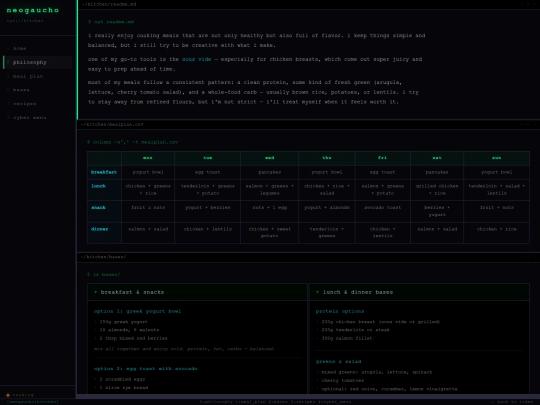Click 'option 2: egg toast with avocado' heading
This screenshot has height=405, width=540.
click(x=145, y=368)
